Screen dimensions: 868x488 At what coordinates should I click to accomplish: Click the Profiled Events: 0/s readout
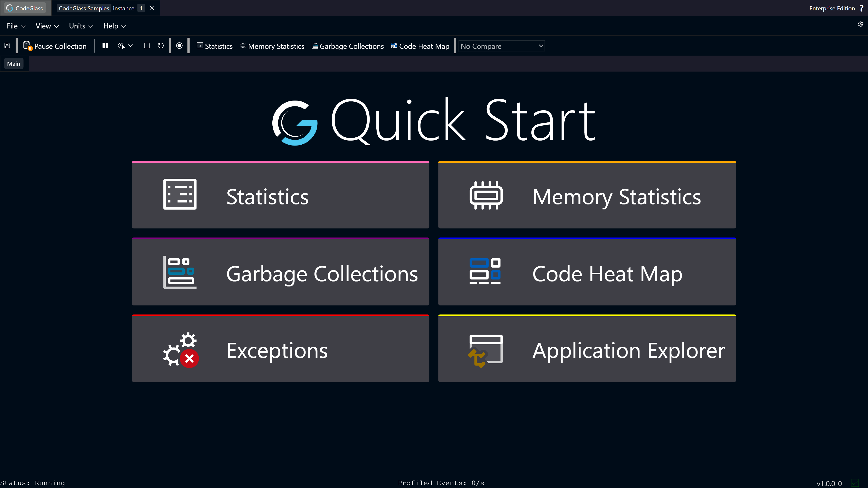[441, 483]
